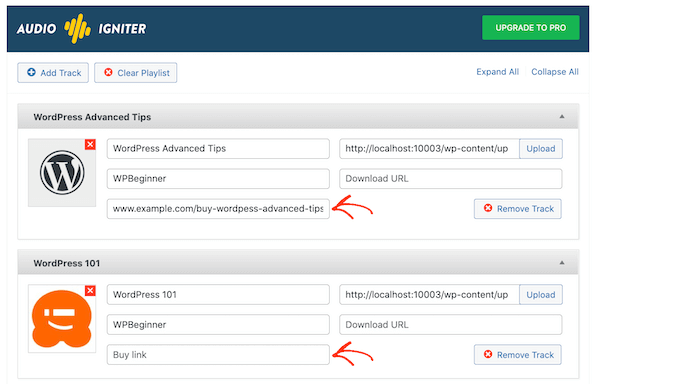This screenshot has width=680, height=384.
Task: Remove the WordPress logo cover image
Action: (90, 144)
